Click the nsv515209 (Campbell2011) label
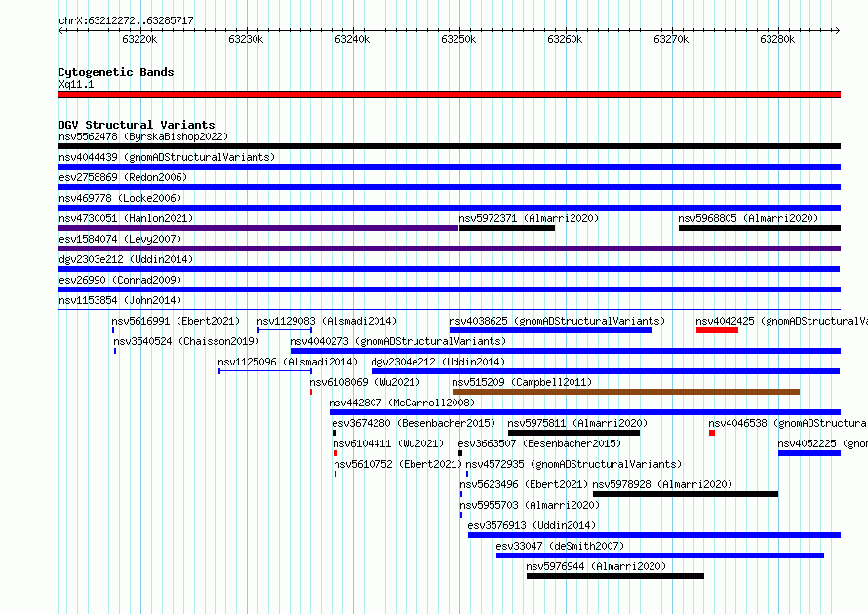 [522, 382]
